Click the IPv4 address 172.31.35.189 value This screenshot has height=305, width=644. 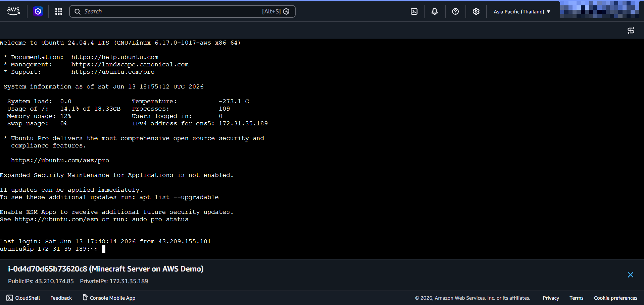coord(243,123)
